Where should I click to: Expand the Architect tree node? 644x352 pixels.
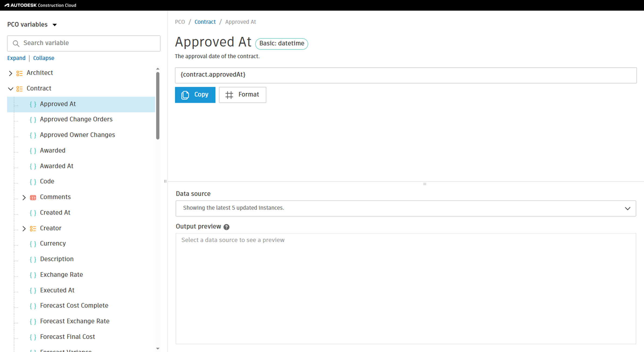[x=11, y=73]
